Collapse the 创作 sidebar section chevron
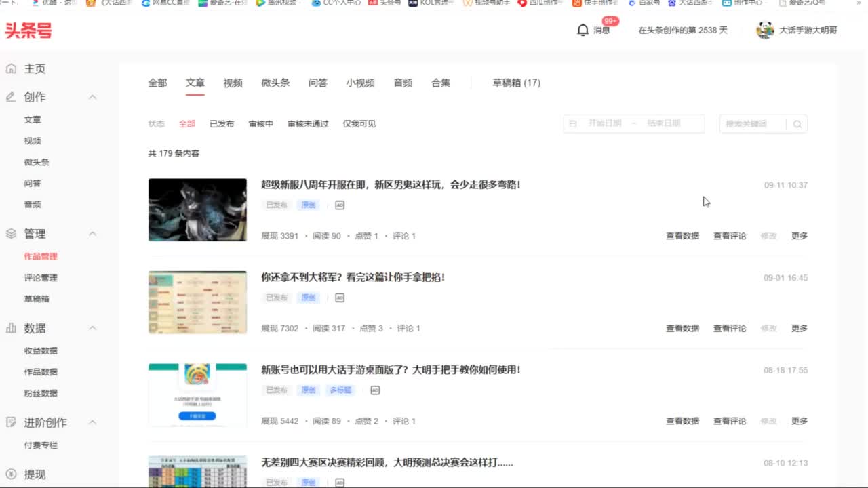The width and height of the screenshot is (868, 488). (x=93, y=97)
